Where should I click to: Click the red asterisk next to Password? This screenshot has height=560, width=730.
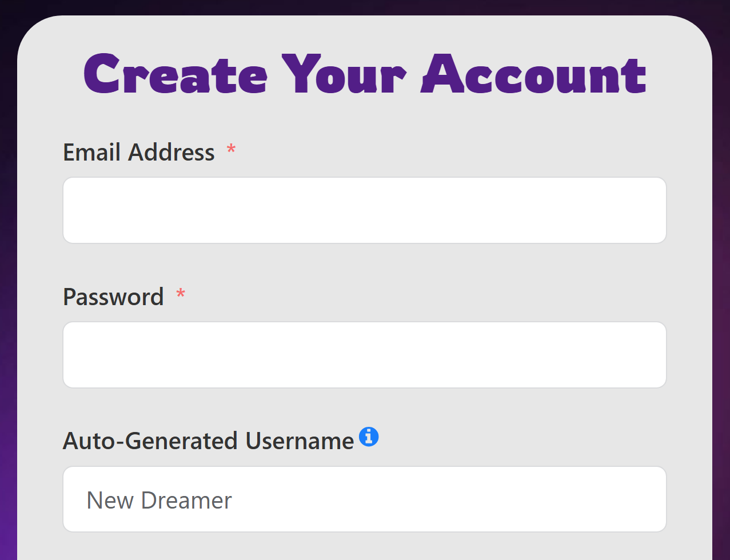181,295
